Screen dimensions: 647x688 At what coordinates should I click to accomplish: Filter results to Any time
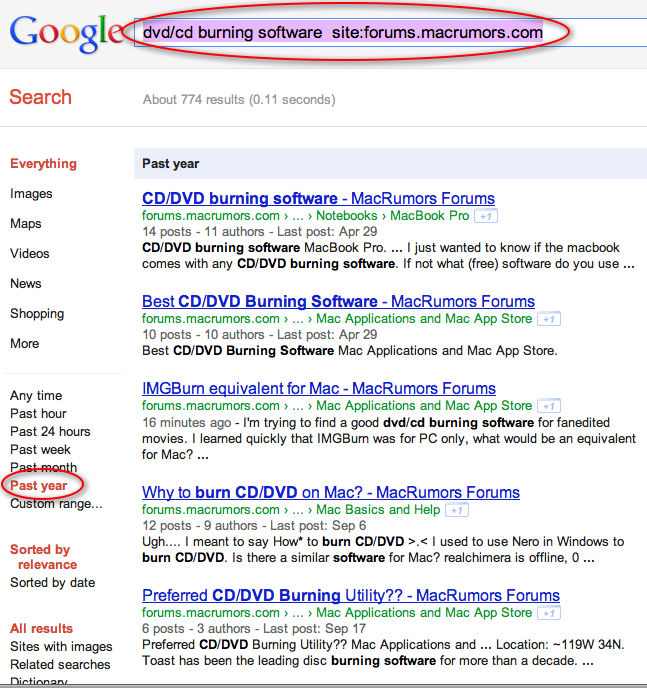(x=36, y=396)
